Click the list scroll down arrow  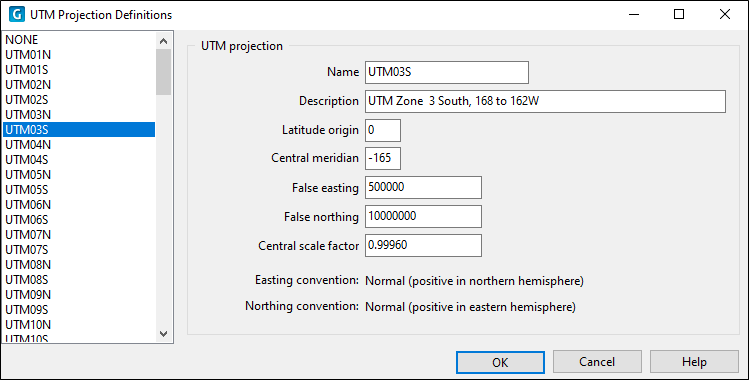[x=163, y=334]
